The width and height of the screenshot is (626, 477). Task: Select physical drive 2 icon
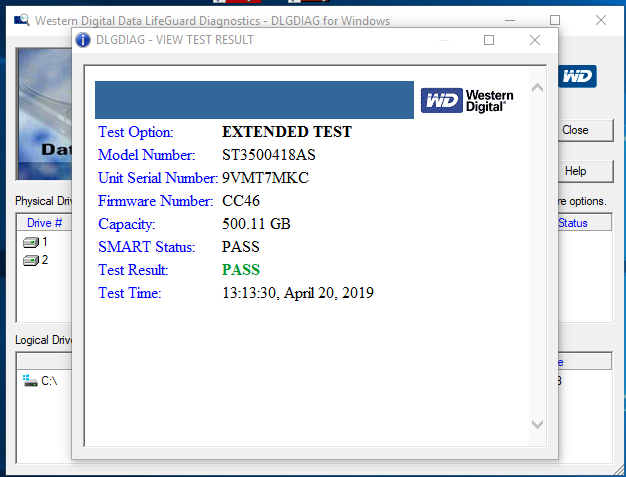[32, 260]
